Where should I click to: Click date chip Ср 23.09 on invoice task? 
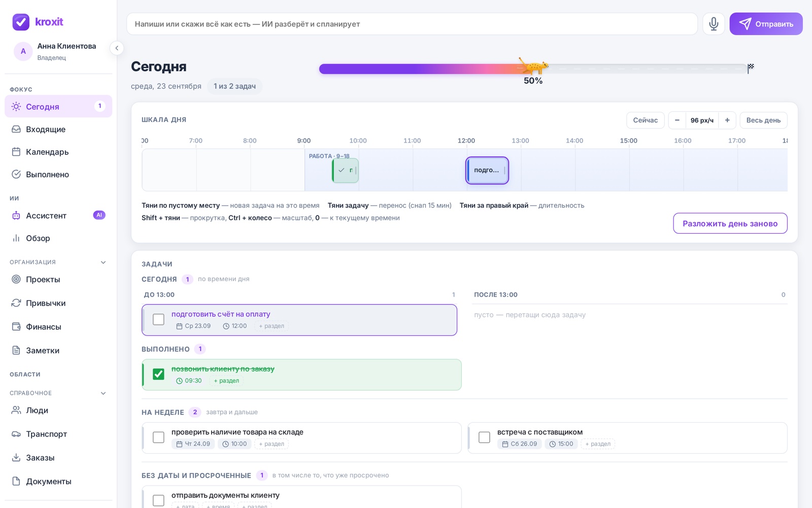(193, 326)
